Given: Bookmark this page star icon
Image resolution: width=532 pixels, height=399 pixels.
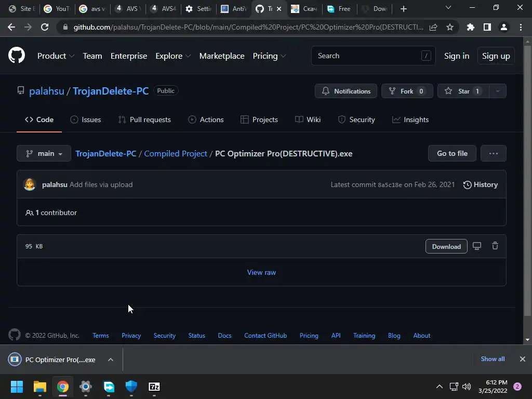Looking at the screenshot, I should (450, 27).
